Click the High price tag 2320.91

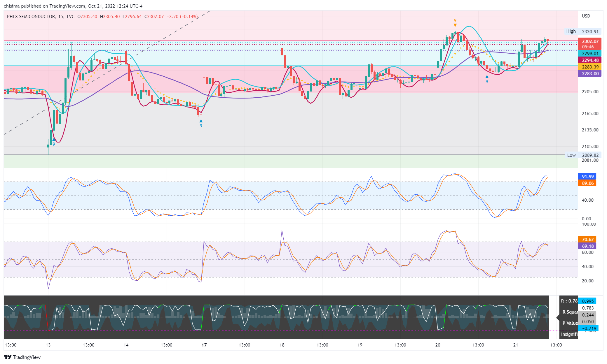tap(590, 31)
